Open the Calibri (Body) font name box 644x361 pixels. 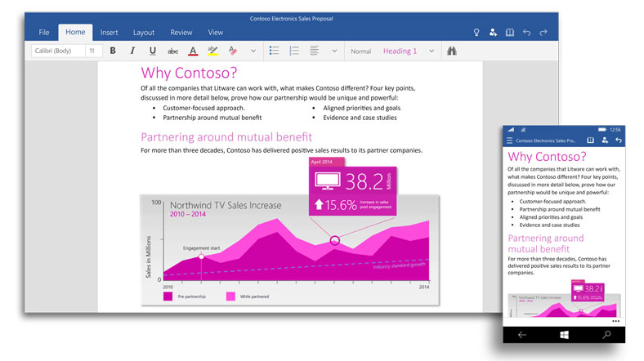click(58, 51)
